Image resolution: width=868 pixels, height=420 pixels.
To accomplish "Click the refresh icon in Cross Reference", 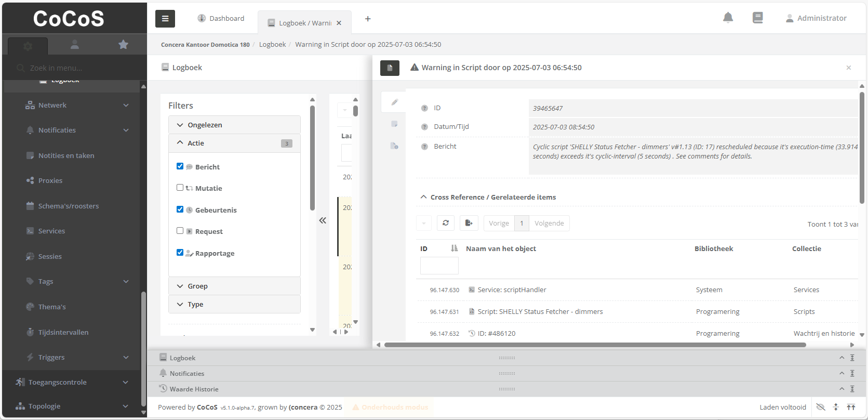I will pos(445,223).
